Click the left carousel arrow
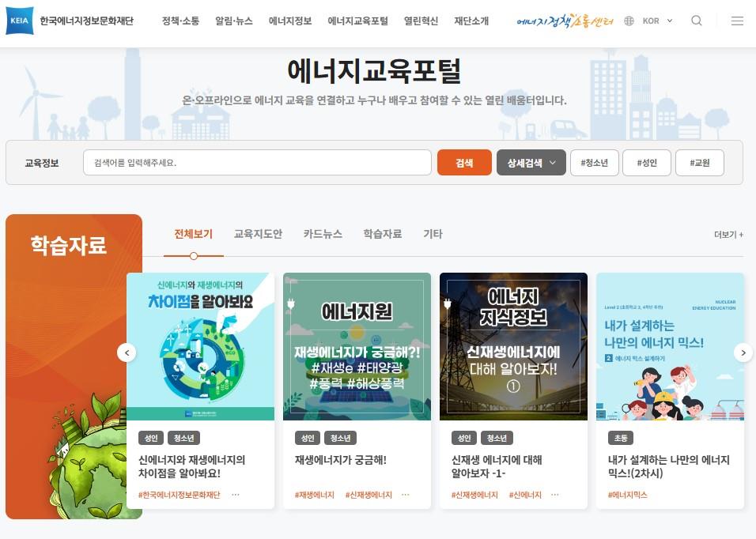This screenshot has height=539, width=756. coord(128,354)
